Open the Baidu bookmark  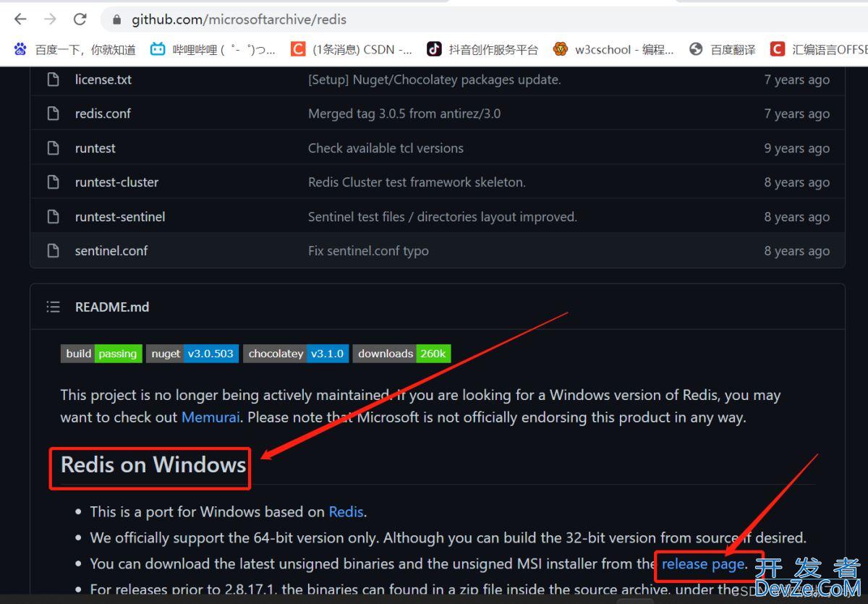75,49
